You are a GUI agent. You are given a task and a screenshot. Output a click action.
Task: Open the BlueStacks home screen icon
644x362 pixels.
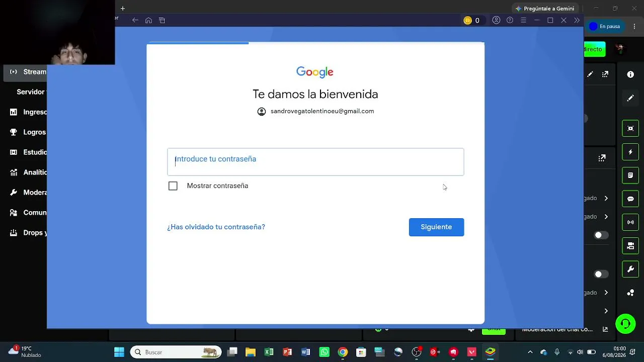148,20
